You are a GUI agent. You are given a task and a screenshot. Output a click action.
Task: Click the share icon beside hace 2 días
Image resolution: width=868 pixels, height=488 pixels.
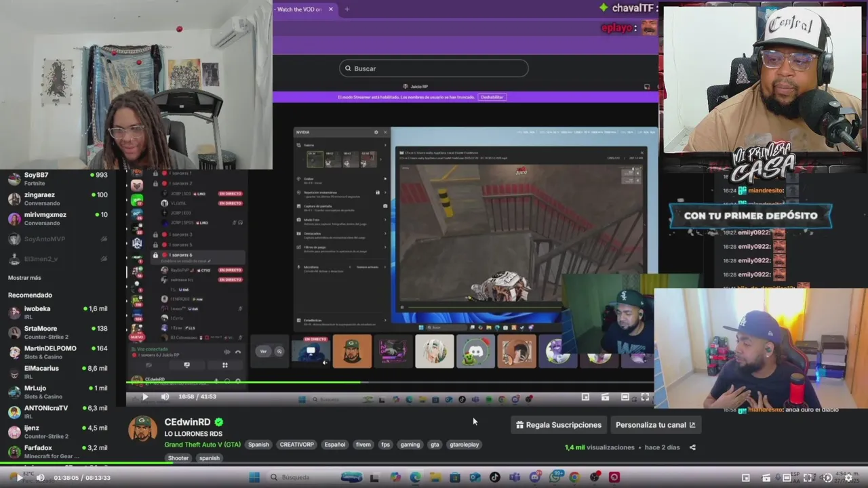click(x=692, y=447)
